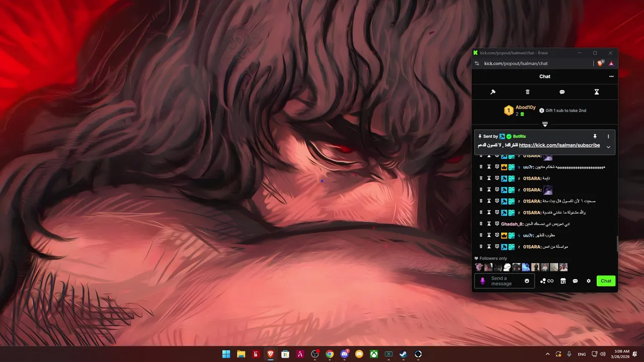
Task: Open the kick.com/lsalman/subscribe link
Action: coord(559,145)
